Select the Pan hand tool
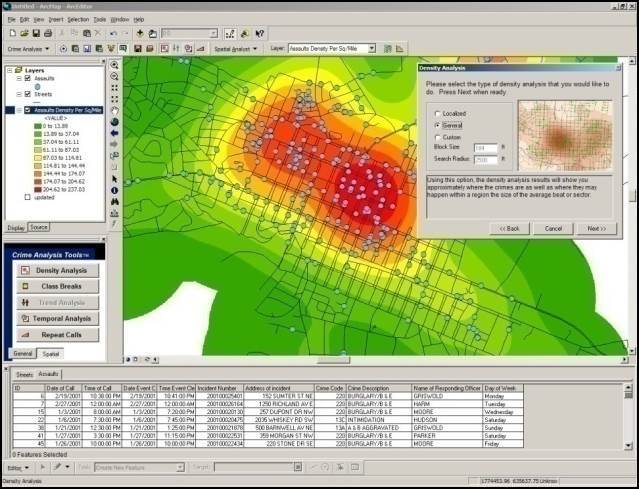Screen dimensions: 639x489 tap(115, 111)
